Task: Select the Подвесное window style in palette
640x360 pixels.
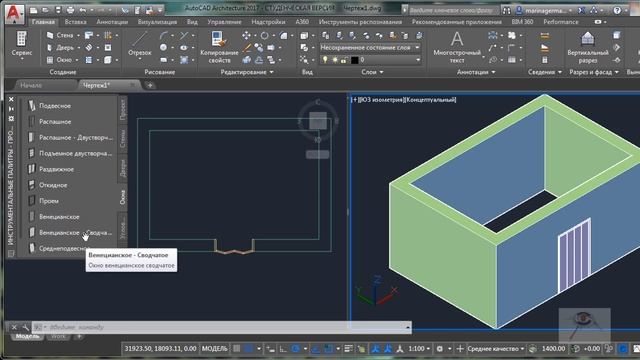Action: pos(50,106)
